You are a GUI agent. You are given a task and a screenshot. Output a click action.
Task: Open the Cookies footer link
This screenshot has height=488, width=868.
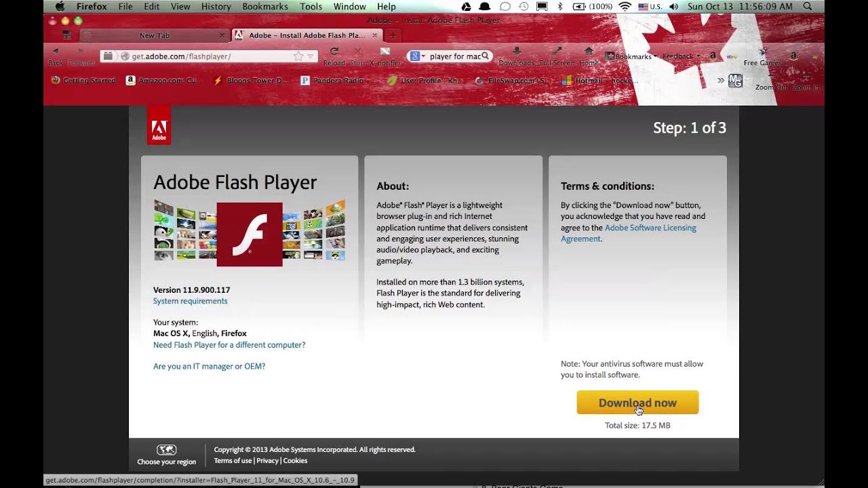coord(295,461)
